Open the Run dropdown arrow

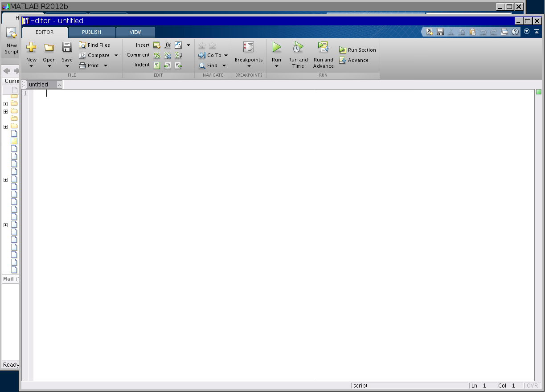(277, 66)
